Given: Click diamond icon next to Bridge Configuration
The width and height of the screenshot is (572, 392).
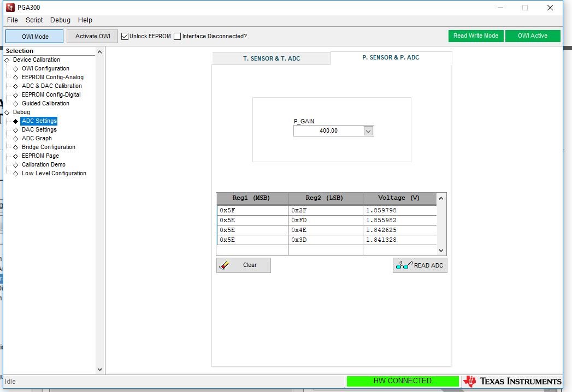Looking at the screenshot, I should (x=16, y=147).
